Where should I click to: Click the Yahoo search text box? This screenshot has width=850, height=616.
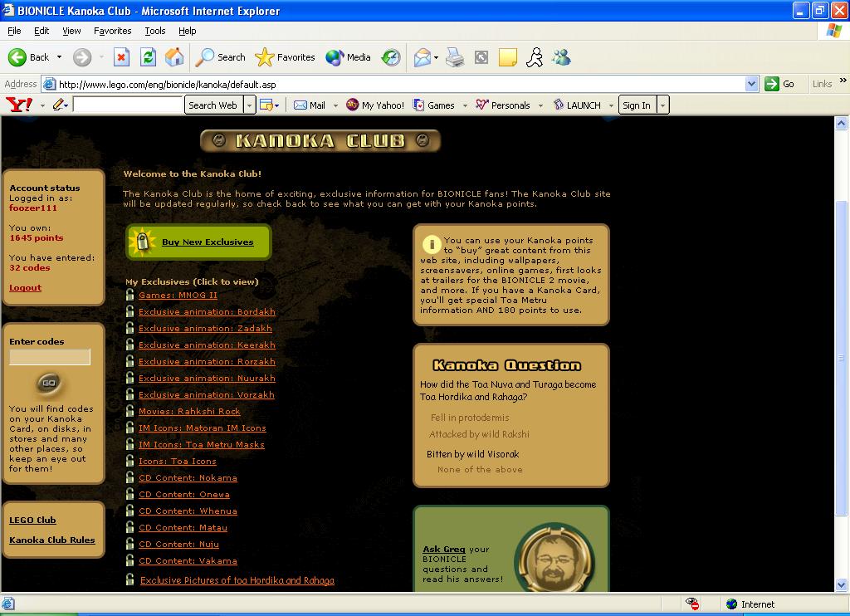point(128,105)
